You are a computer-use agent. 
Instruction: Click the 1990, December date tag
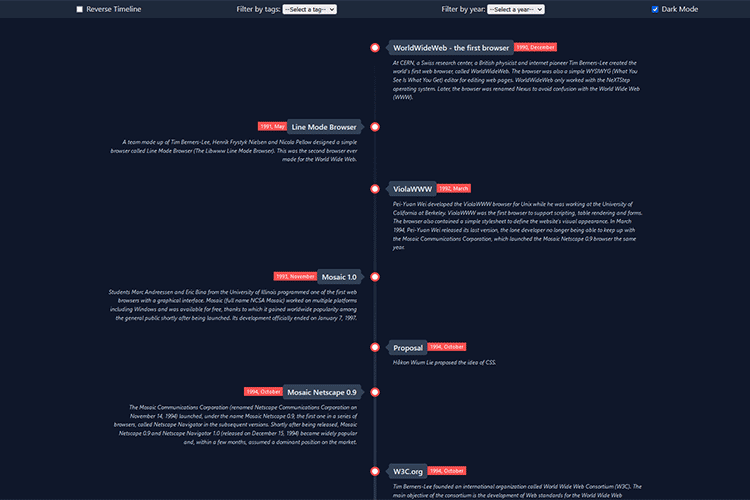535,47
